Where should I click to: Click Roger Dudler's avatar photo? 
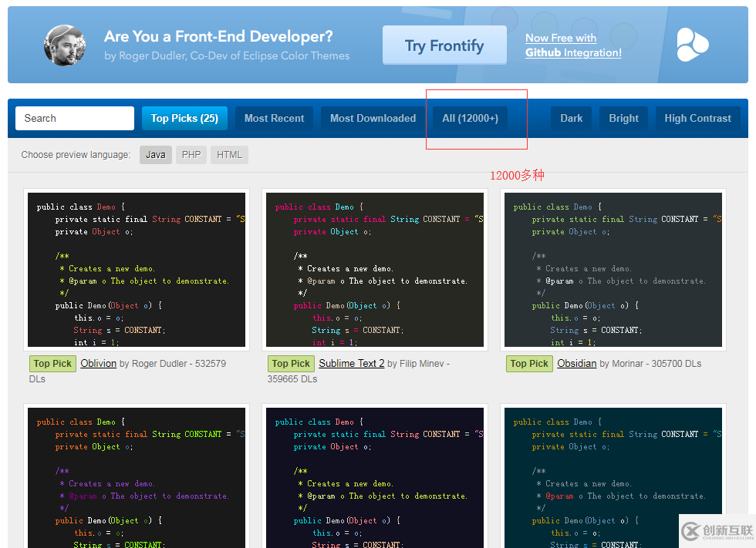65,45
